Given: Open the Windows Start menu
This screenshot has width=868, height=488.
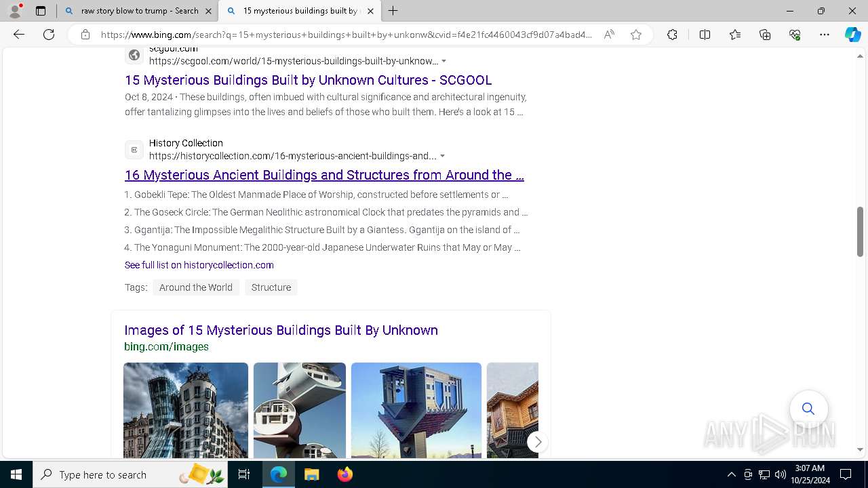Looking at the screenshot, I should tap(16, 474).
